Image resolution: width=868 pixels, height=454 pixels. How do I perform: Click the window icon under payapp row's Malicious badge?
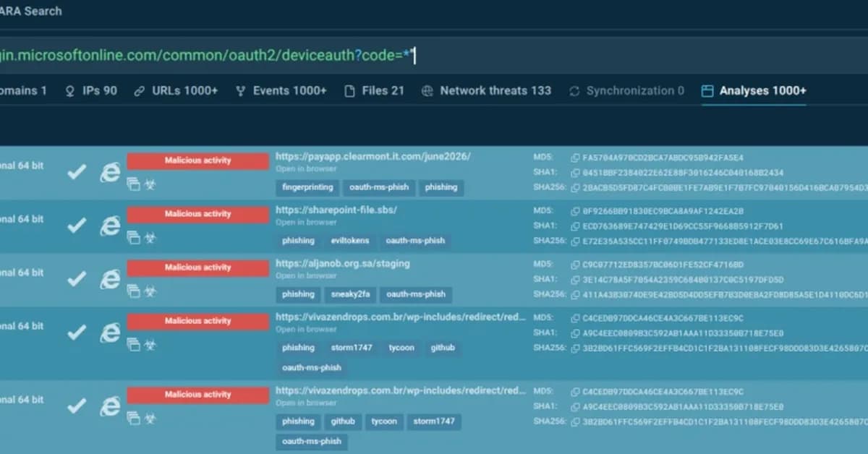click(x=133, y=184)
